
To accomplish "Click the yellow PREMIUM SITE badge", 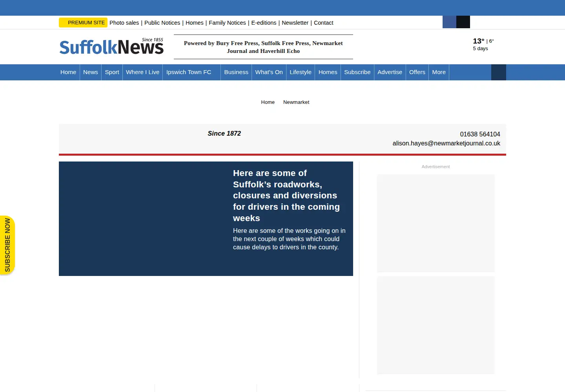I will click(x=83, y=23).
